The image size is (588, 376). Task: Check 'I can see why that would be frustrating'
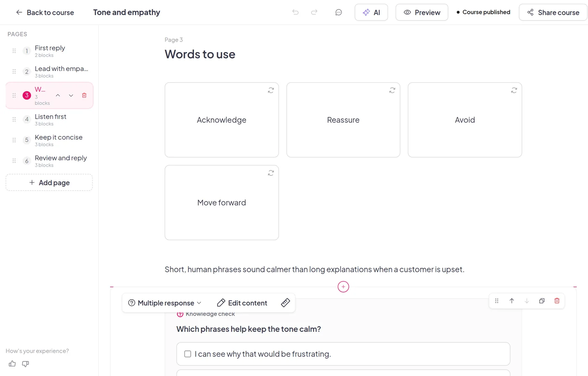point(188,354)
